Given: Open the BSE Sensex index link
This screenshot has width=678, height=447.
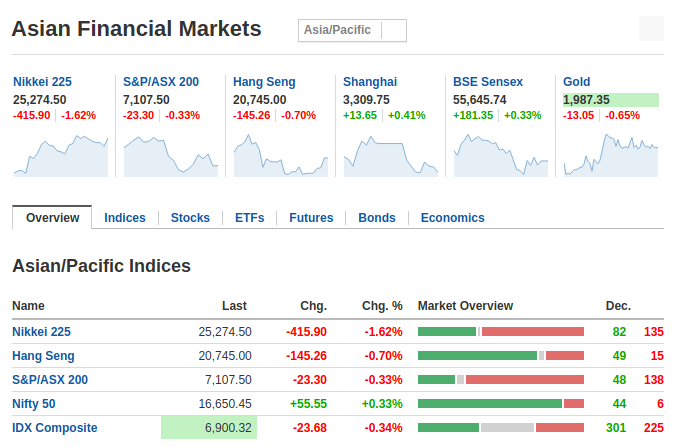Looking at the screenshot, I should [x=488, y=82].
